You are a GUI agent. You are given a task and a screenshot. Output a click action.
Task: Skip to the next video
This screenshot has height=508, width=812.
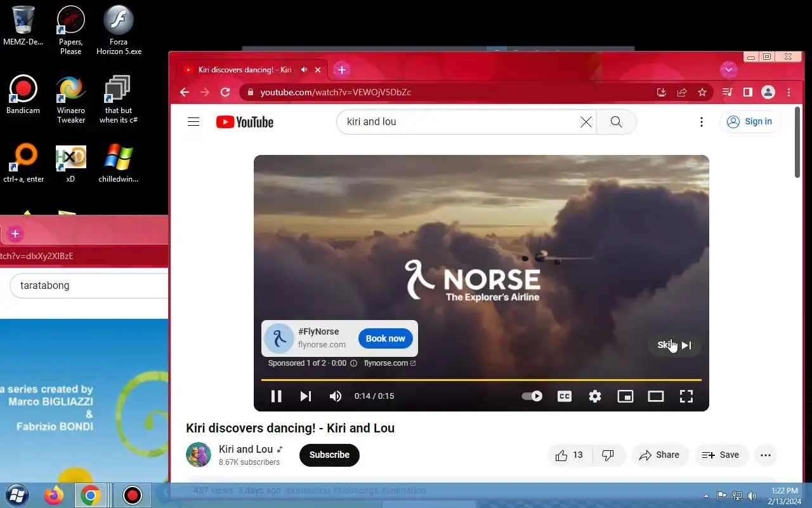306,396
